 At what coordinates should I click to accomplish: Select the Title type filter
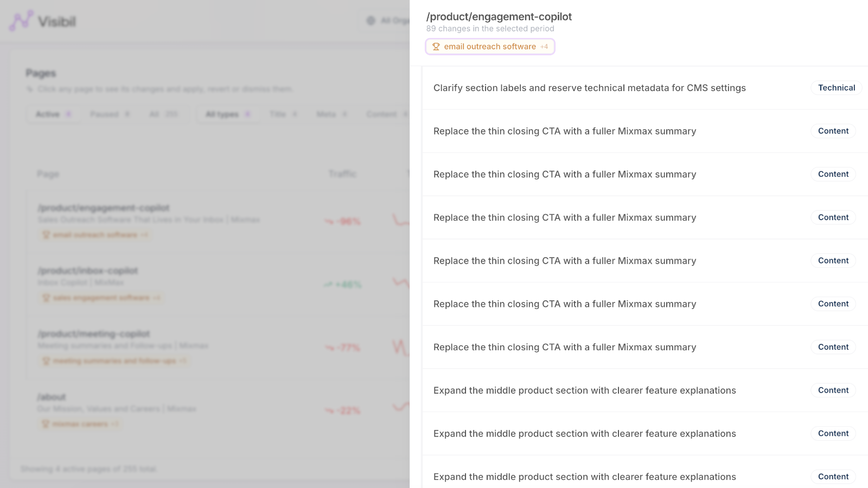(x=284, y=114)
